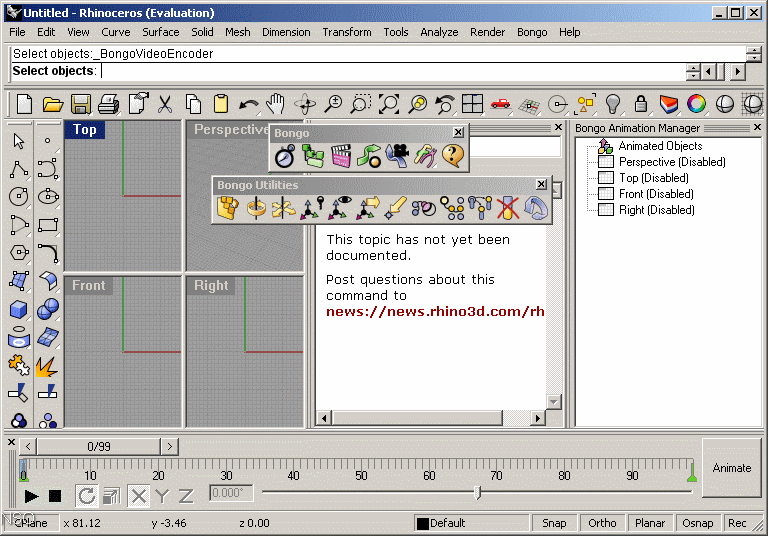Click the command line left arrow button

[x=709, y=72]
